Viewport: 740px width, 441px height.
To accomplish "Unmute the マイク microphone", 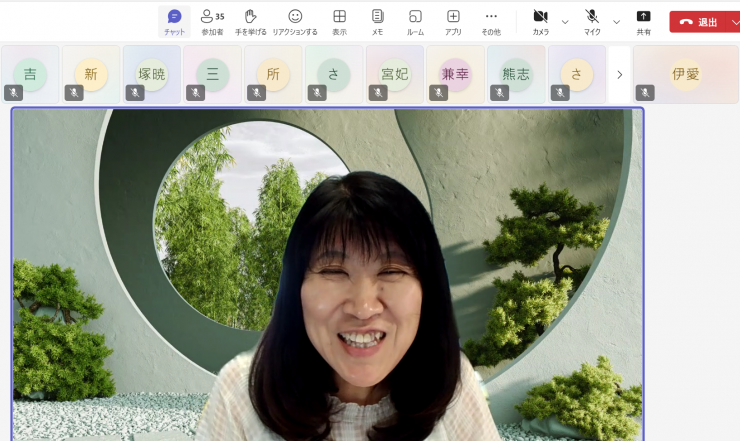I will 592,22.
